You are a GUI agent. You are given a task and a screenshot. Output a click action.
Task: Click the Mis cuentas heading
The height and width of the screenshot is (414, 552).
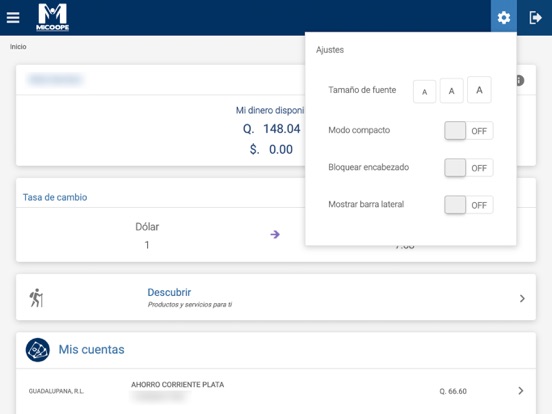92,350
